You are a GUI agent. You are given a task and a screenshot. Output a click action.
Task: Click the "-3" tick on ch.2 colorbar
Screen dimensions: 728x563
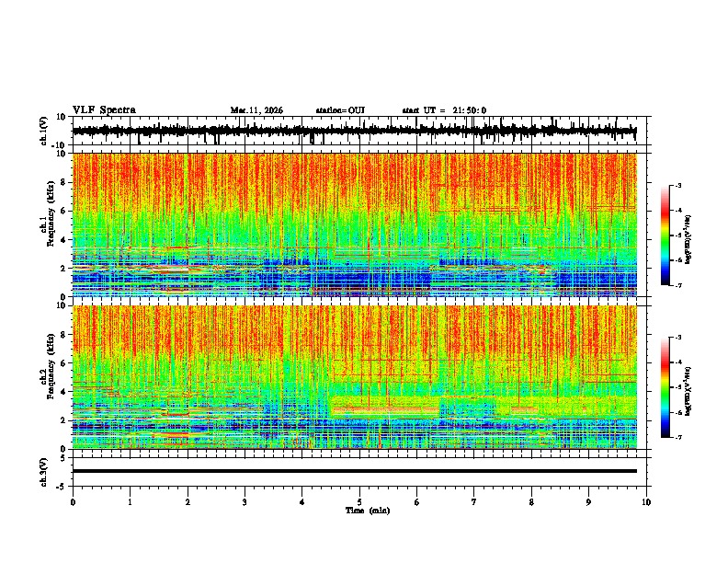(677, 338)
